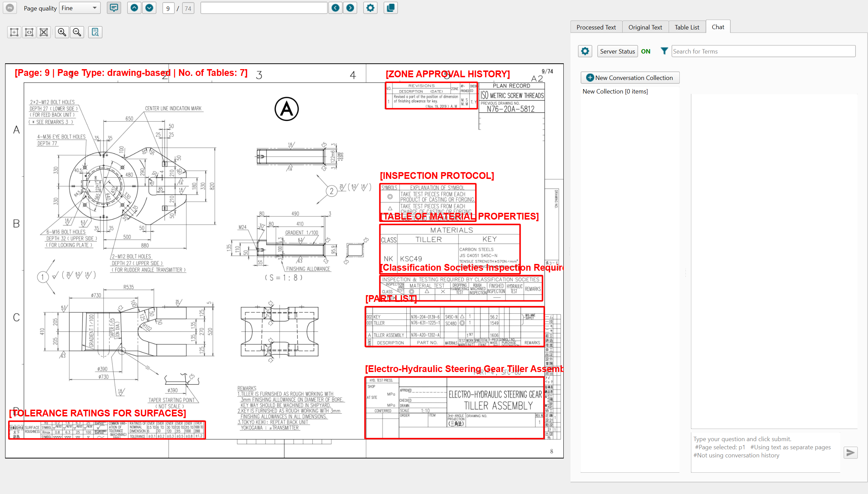Toggle the Server Status ON indicator
The width and height of the screenshot is (868, 494).
click(x=645, y=51)
